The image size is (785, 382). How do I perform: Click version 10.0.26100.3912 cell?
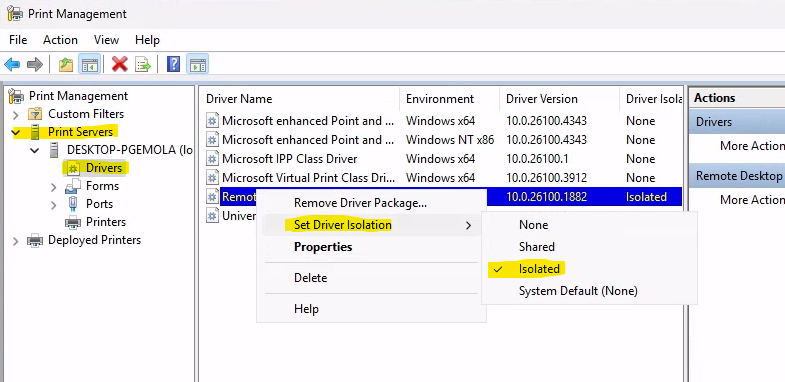coord(546,178)
